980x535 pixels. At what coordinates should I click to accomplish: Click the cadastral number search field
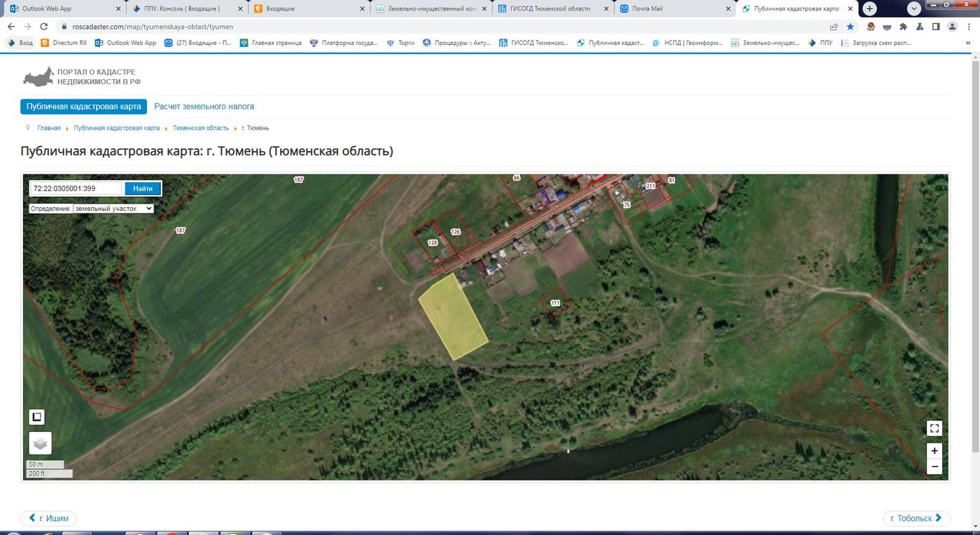[x=76, y=188]
